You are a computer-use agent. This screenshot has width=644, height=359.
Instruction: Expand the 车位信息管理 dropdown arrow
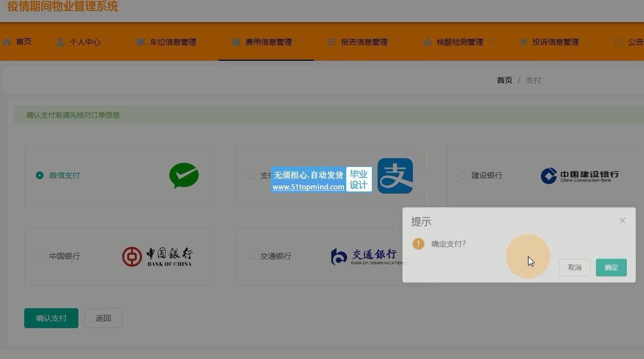click(204, 42)
